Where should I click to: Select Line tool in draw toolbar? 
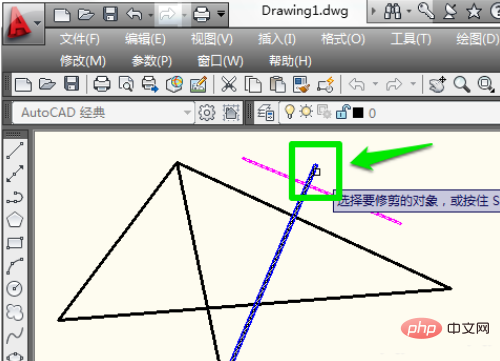pyautogui.click(x=15, y=150)
